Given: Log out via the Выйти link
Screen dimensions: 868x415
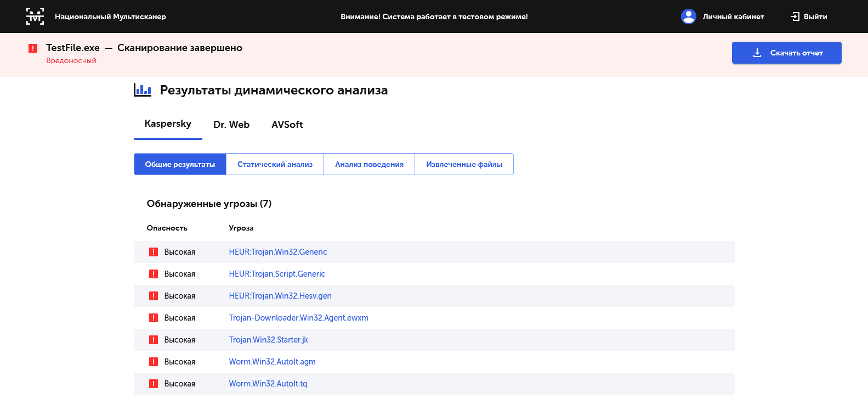Looking at the screenshot, I should [x=815, y=16].
